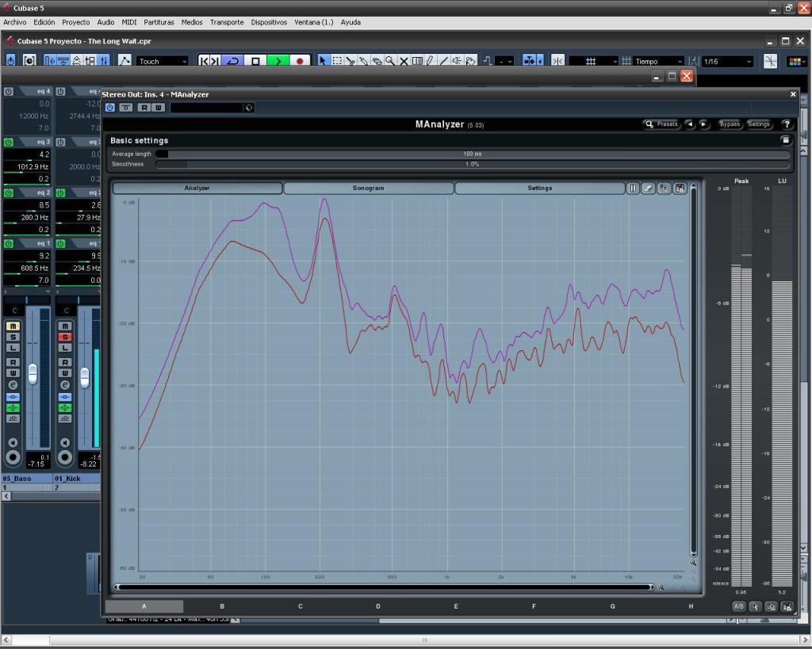Open the Touch automation mode dropdown
Viewport: 812px width, 649px height.
click(163, 61)
